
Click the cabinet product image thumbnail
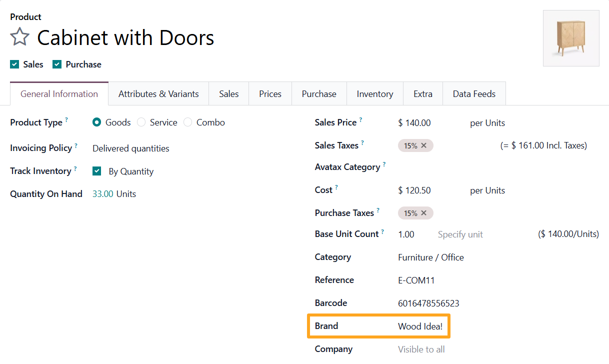[x=571, y=38]
